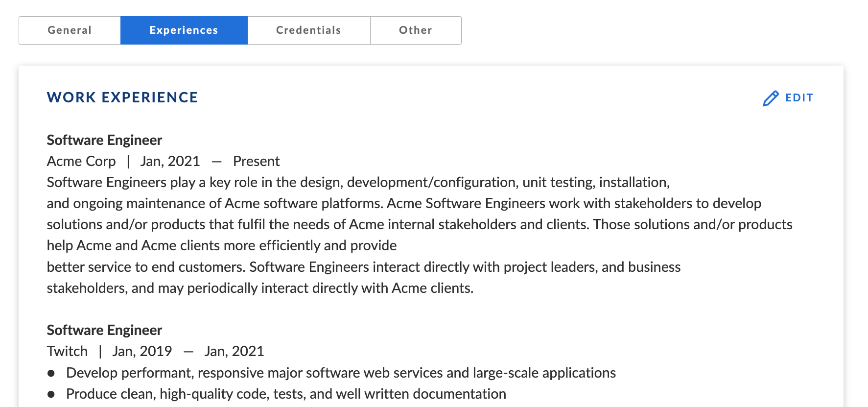This screenshot has height=407, width=868.
Task: Click the Acme Corp Software Engineer title
Action: click(x=104, y=140)
